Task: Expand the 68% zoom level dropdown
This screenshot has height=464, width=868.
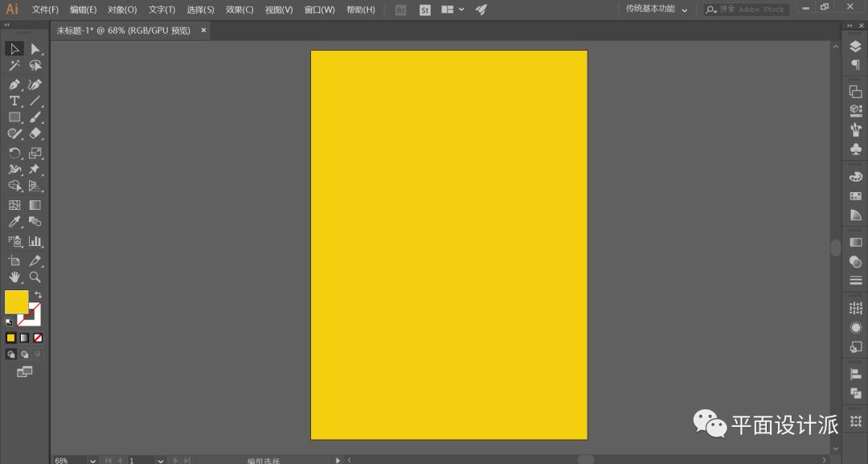Action: [x=92, y=460]
